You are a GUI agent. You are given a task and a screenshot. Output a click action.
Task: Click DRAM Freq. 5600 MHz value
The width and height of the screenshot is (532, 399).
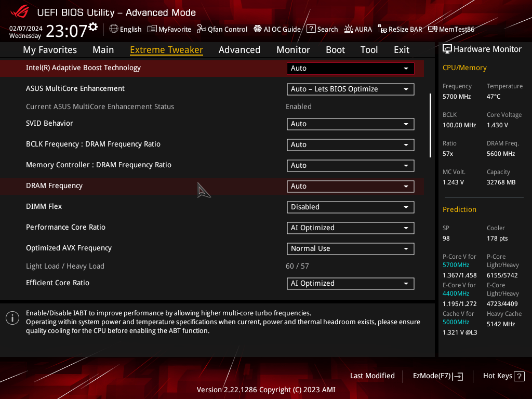(501, 154)
